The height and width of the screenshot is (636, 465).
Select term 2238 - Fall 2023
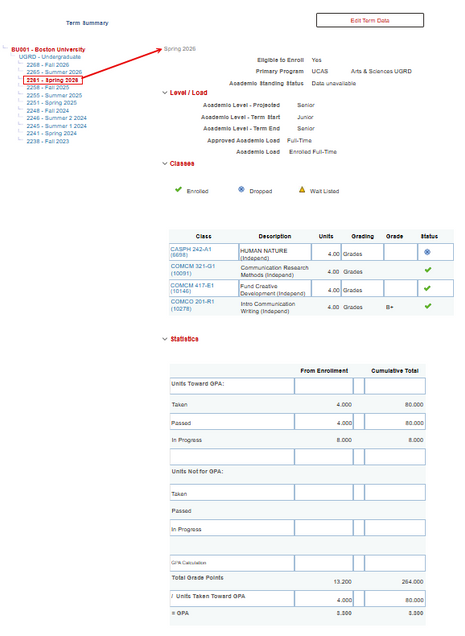tap(48, 141)
